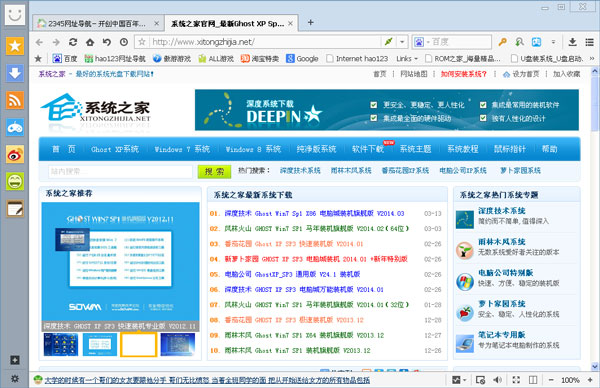The image size is (600, 388).
Task: Click the site search input field
Action: (x=121, y=171)
